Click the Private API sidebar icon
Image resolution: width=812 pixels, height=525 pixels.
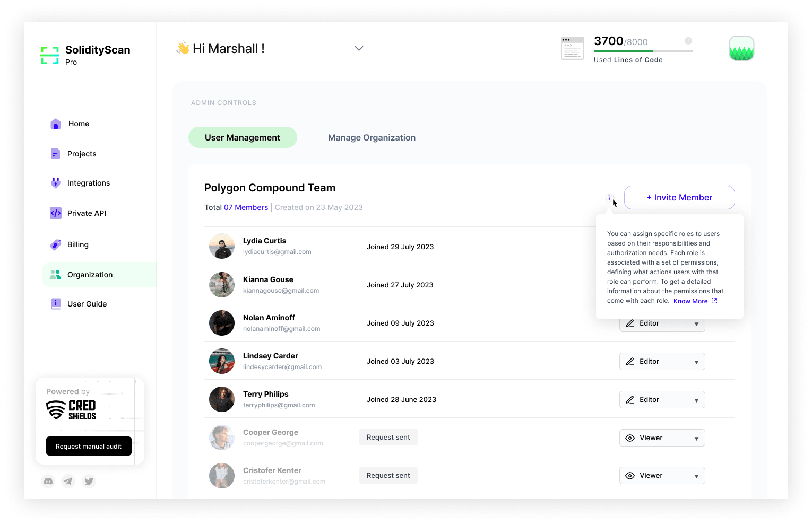[x=56, y=213]
